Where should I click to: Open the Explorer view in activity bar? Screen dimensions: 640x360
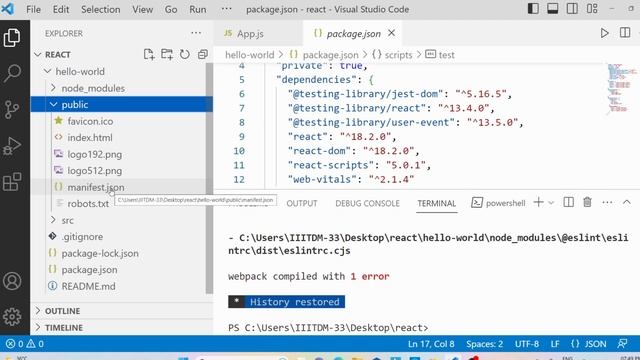12,38
